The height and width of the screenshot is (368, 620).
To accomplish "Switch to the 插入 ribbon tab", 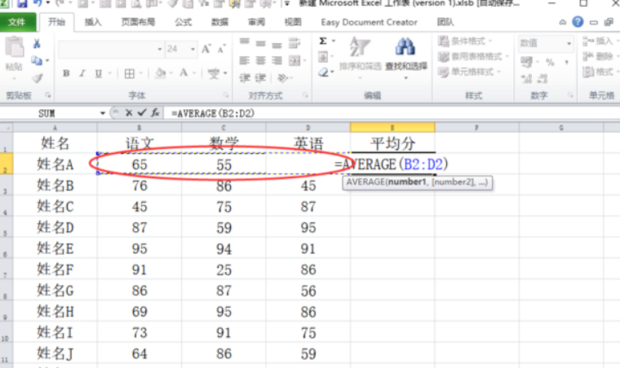I will tap(93, 22).
